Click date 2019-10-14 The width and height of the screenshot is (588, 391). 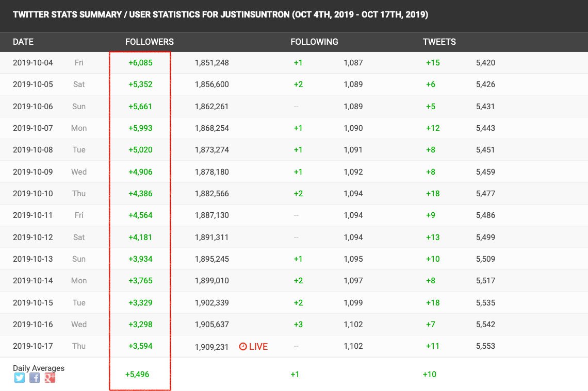click(33, 281)
